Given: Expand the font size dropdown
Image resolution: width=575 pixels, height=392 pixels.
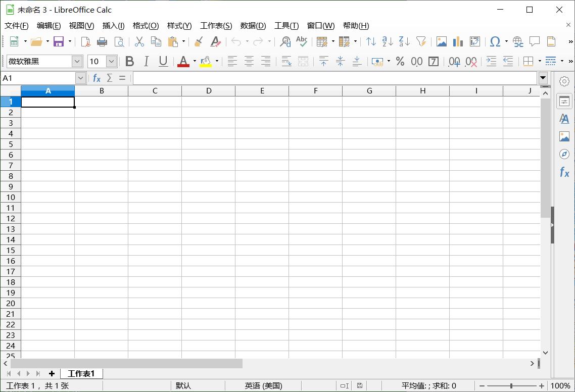Looking at the screenshot, I should 112,61.
